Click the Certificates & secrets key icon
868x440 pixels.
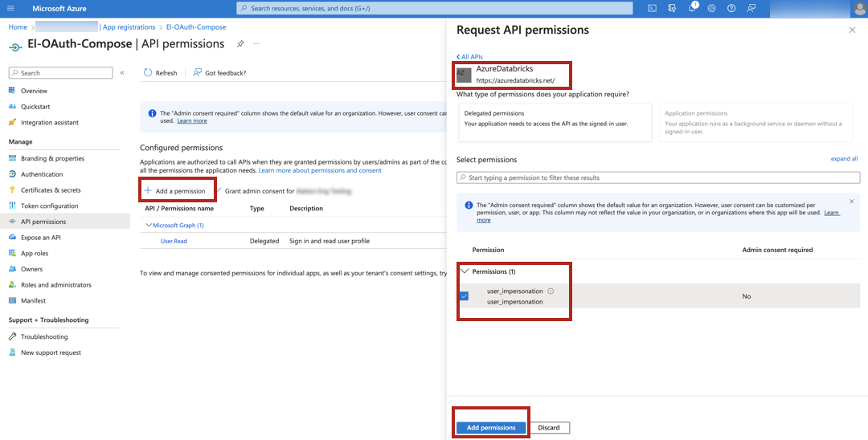(12, 189)
